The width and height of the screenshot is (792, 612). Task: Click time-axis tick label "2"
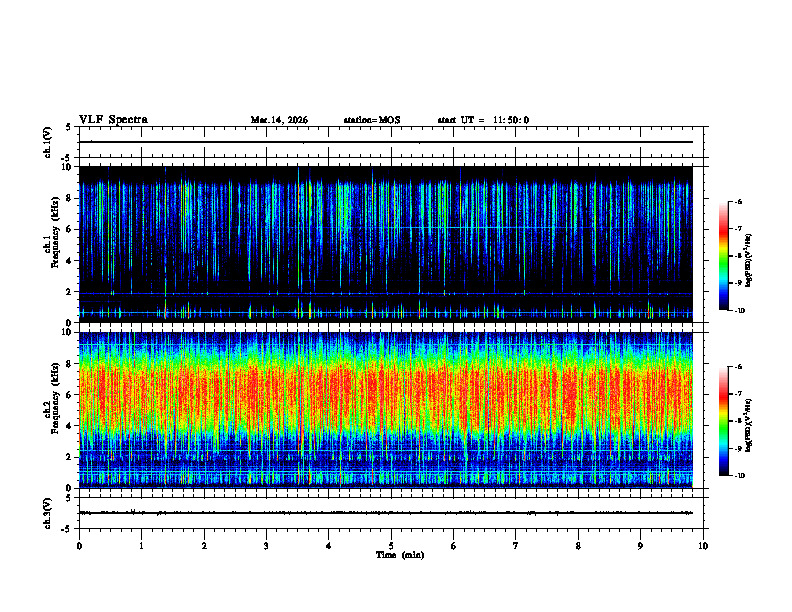204,546
